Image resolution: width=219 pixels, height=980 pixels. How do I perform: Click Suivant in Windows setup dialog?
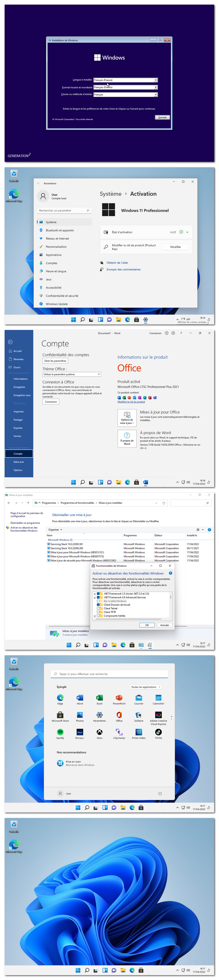[162, 117]
